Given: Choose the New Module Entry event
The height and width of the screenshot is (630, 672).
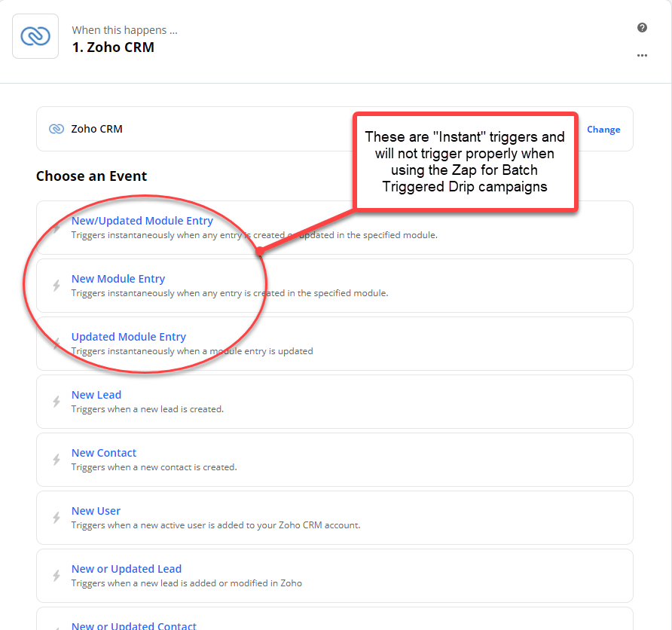Looking at the screenshot, I should point(334,286).
